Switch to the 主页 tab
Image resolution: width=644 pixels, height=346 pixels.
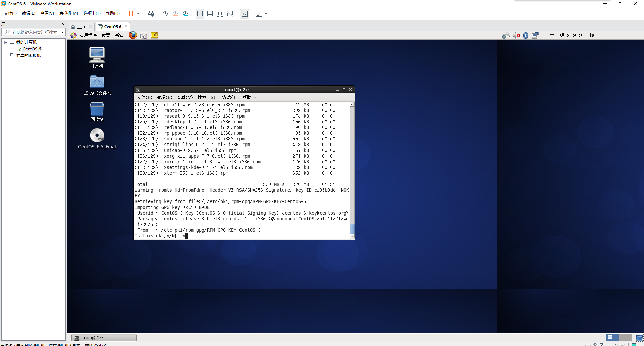[80, 26]
